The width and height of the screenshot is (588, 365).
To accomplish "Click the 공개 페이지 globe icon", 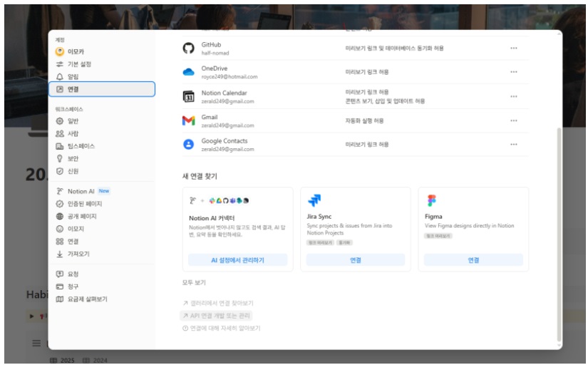I will tap(60, 216).
